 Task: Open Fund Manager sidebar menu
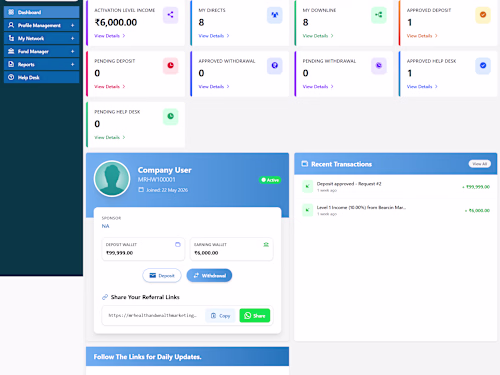[42, 51]
